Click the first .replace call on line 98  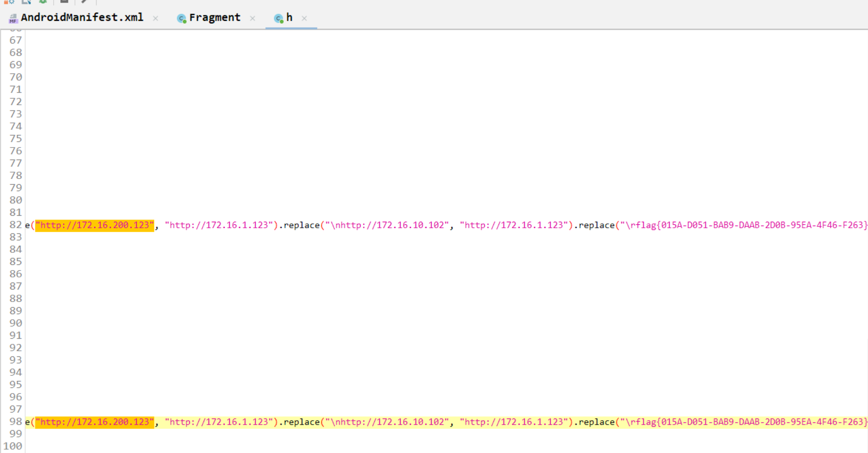[299, 422]
